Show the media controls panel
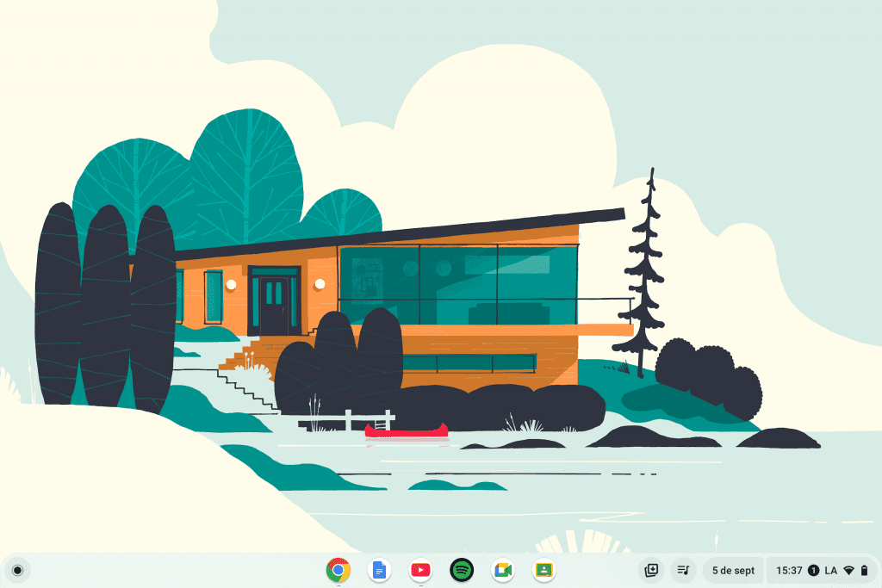Screen dimensions: 882x588 point(683,570)
